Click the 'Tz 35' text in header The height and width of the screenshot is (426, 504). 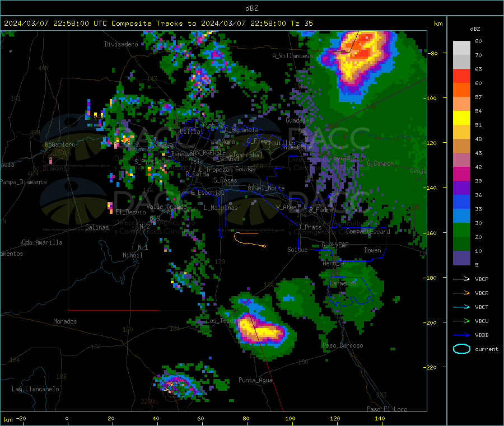[x=301, y=24]
